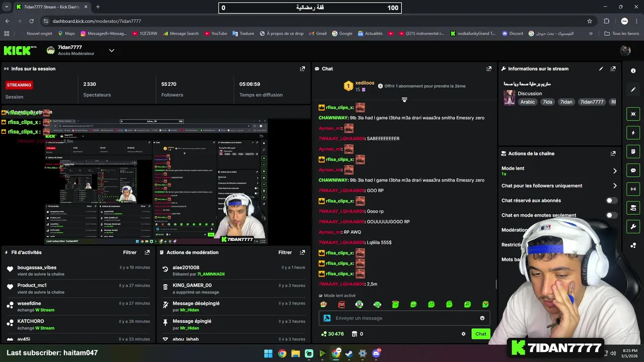Bookmark this page with the star icon
The height and width of the screenshot is (362, 644).
[x=590, y=21]
